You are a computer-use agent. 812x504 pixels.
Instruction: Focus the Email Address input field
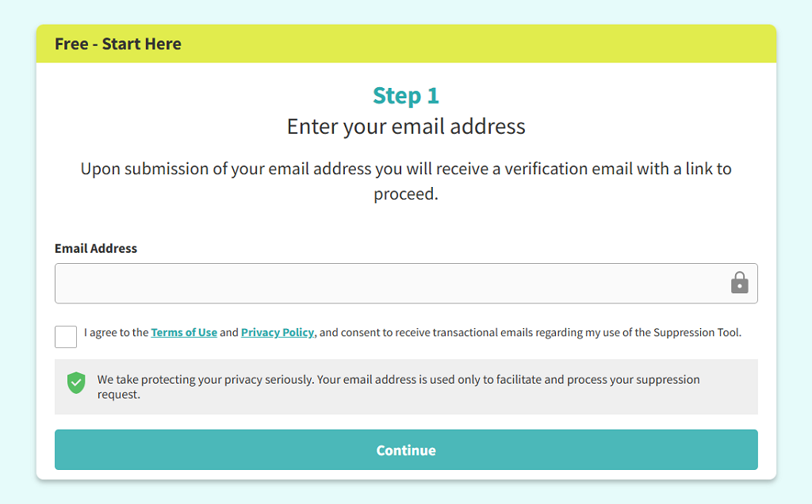point(389,283)
